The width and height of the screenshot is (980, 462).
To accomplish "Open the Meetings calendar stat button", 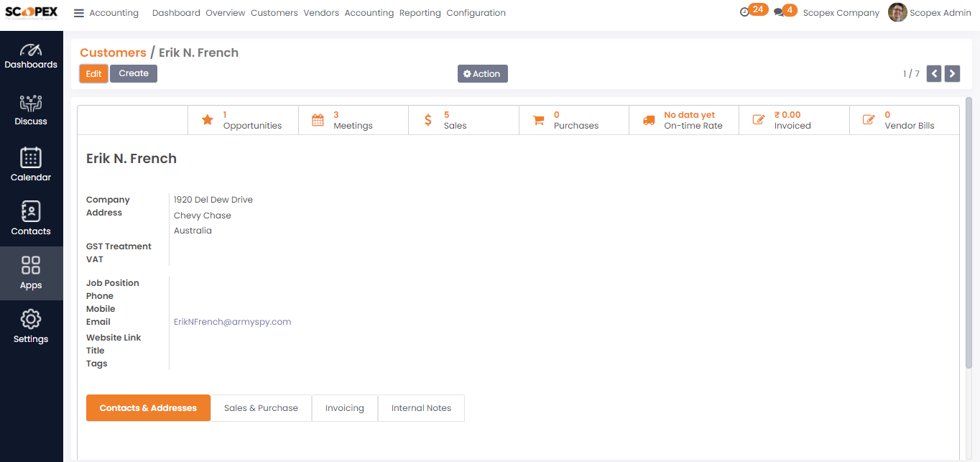I will tap(353, 120).
